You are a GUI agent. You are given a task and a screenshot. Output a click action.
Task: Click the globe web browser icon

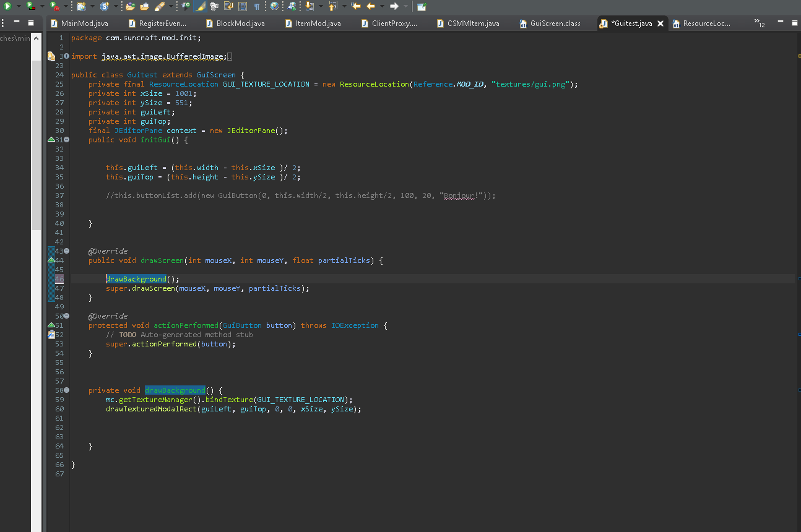[x=274, y=6]
